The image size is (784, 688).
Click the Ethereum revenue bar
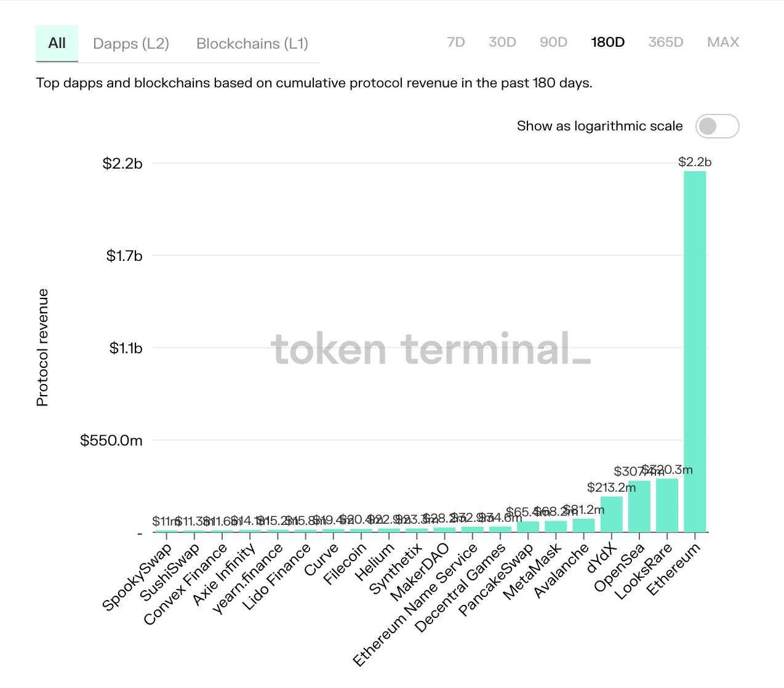click(695, 351)
